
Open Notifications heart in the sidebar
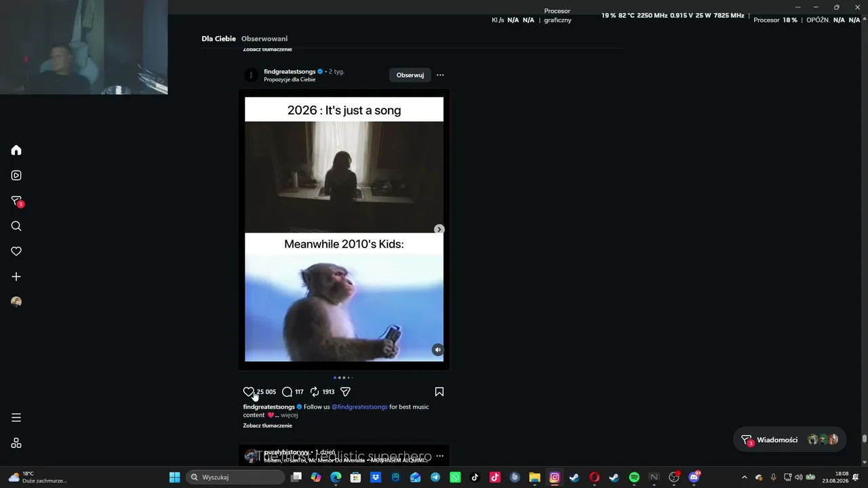(16, 251)
